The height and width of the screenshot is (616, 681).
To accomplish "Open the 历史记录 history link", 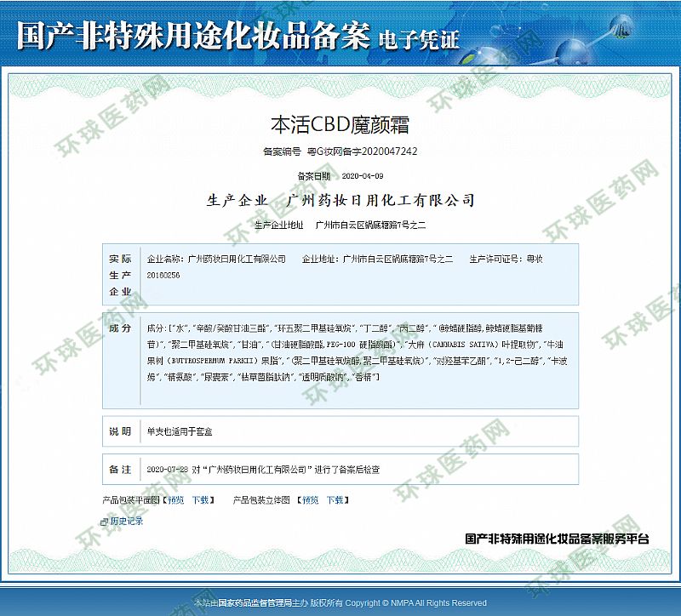I will (x=126, y=521).
